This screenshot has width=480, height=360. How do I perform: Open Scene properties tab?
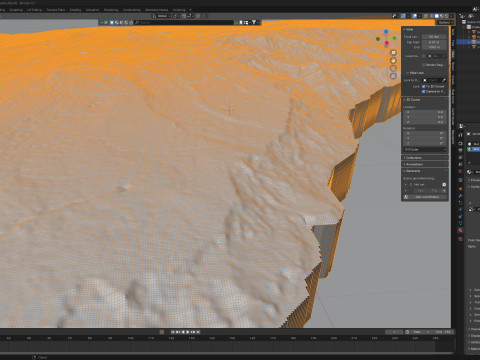click(x=460, y=164)
